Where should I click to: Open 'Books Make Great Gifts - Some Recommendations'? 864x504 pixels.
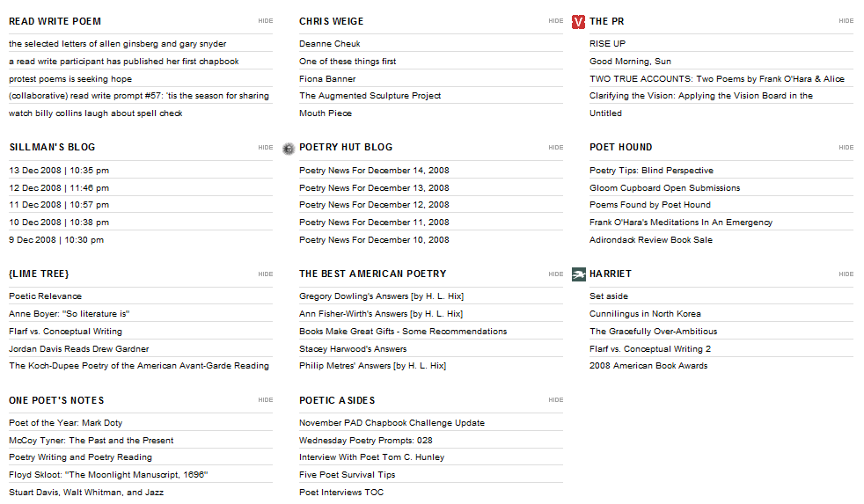coord(403,331)
